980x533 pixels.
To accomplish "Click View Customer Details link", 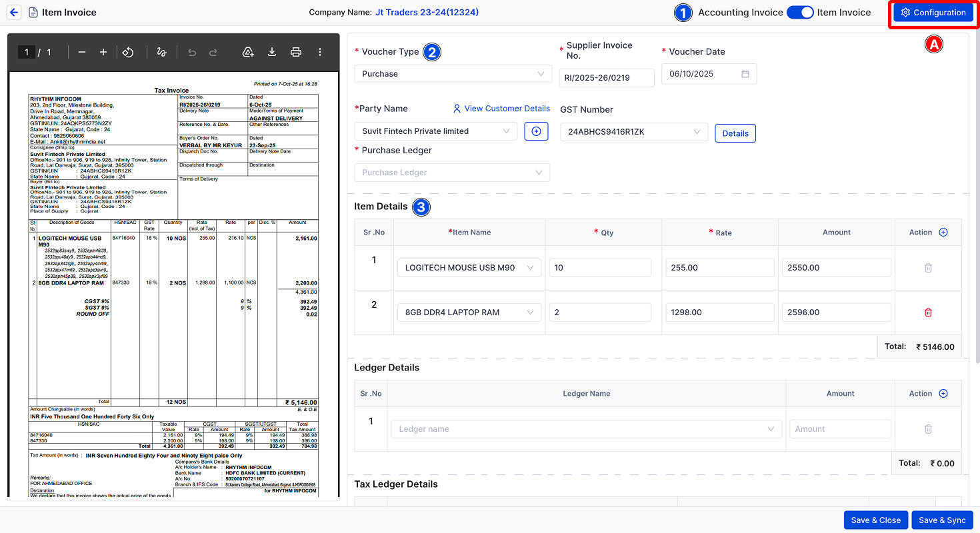I will 501,109.
